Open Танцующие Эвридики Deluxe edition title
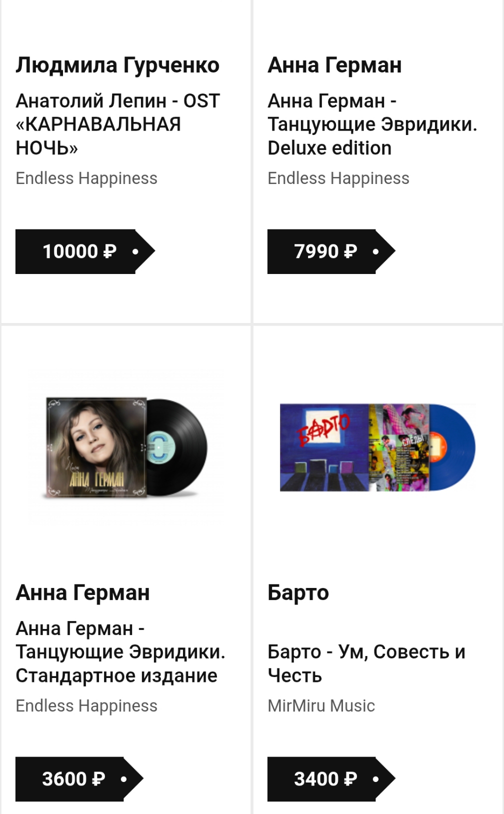 372,124
